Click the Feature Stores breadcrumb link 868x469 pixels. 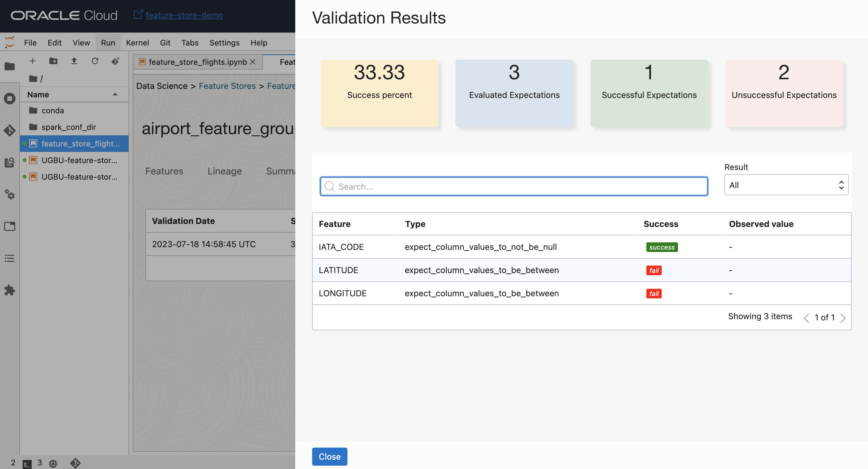point(227,86)
